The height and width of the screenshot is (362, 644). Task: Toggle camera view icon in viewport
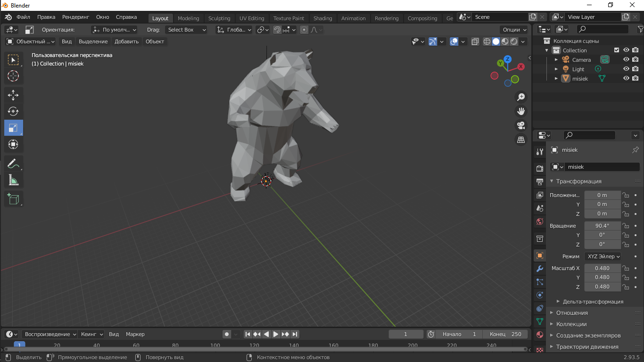pos(521,125)
